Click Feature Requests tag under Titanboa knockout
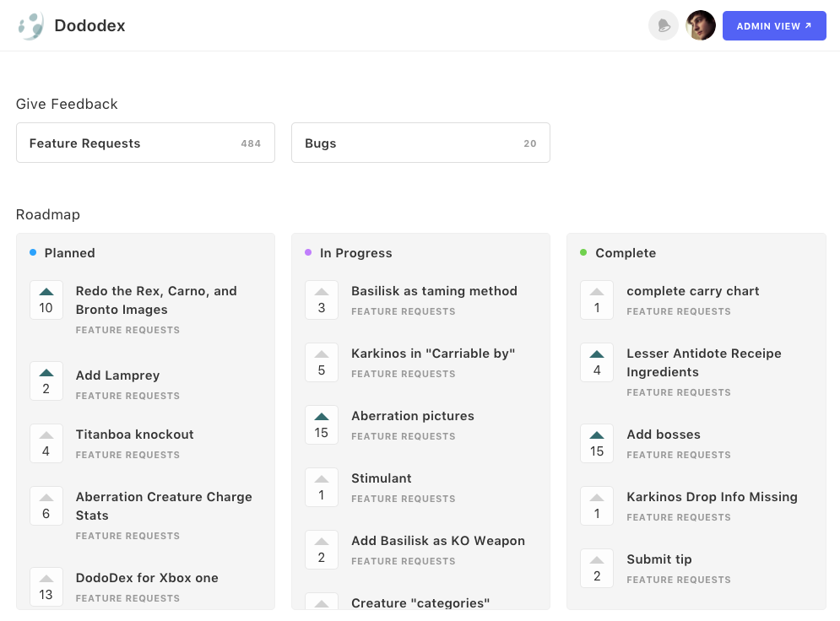This screenshot has height=621, width=840. 127,455
